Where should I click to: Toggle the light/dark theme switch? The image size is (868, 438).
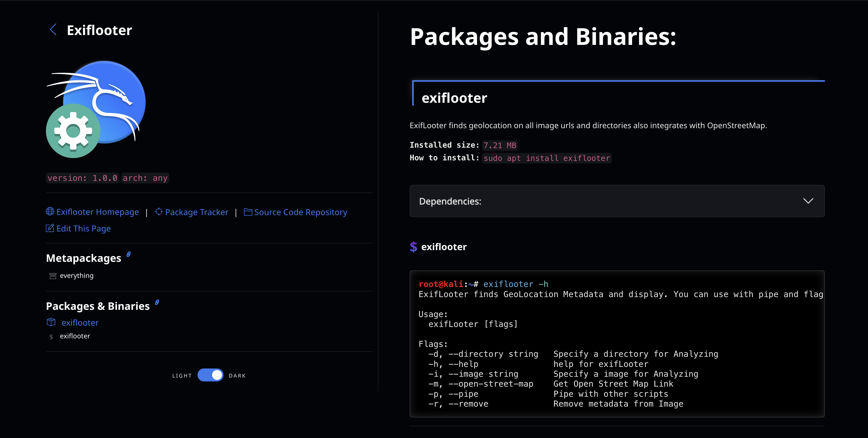(x=210, y=375)
